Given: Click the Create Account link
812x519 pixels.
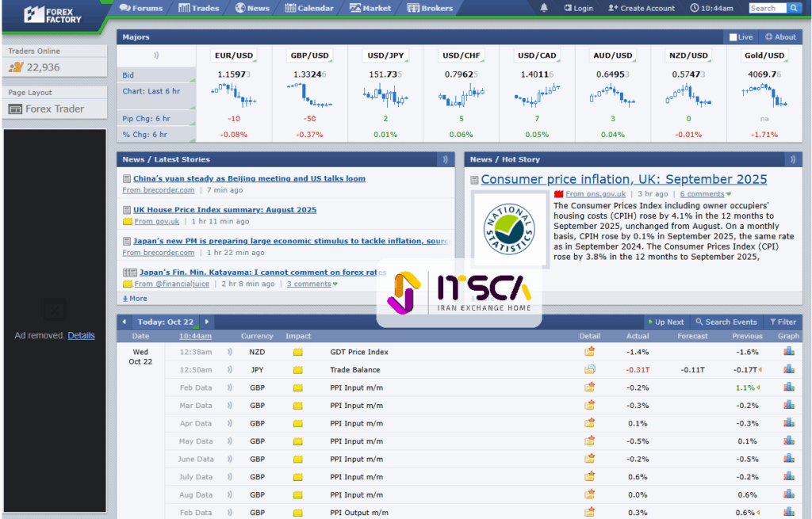Looking at the screenshot, I should 642,8.
